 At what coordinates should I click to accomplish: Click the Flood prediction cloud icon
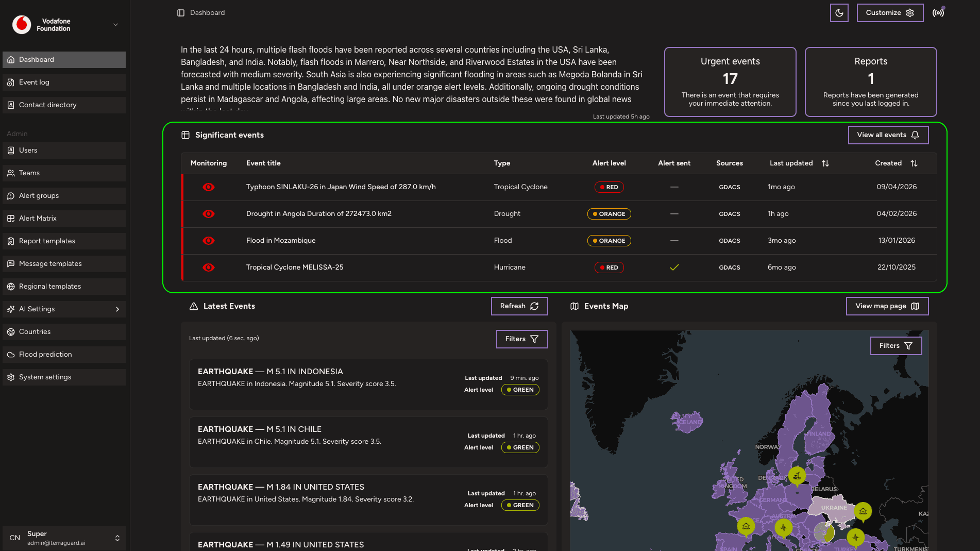[11, 355]
